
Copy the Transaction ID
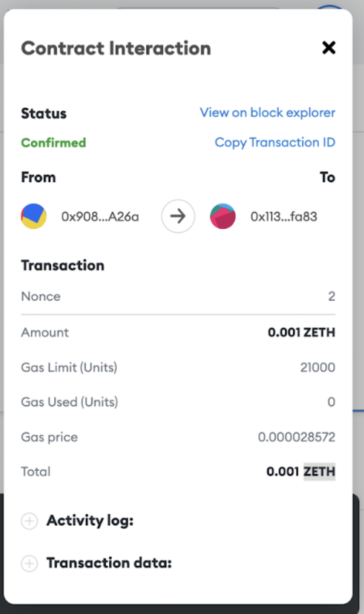(x=275, y=142)
